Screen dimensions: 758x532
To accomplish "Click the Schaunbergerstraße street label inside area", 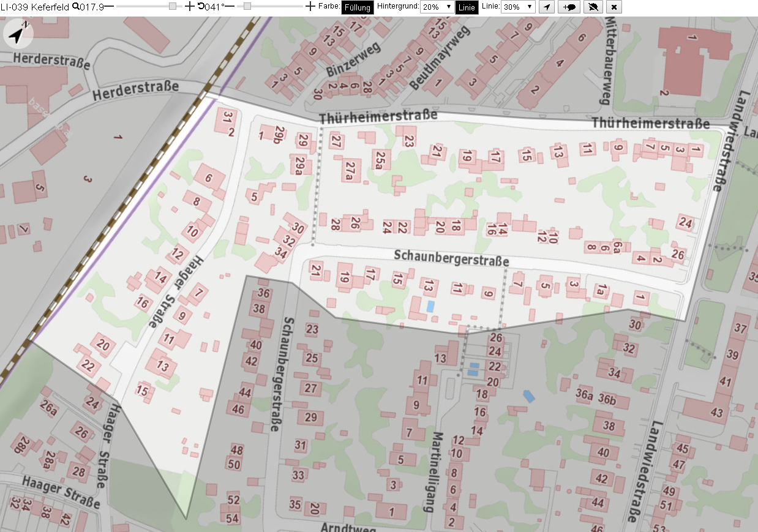I will [452, 258].
